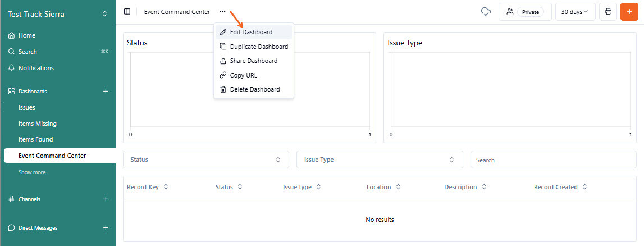Image resolution: width=644 pixels, height=246 pixels.
Task: Open the 30 days range dropdown
Action: tap(575, 12)
